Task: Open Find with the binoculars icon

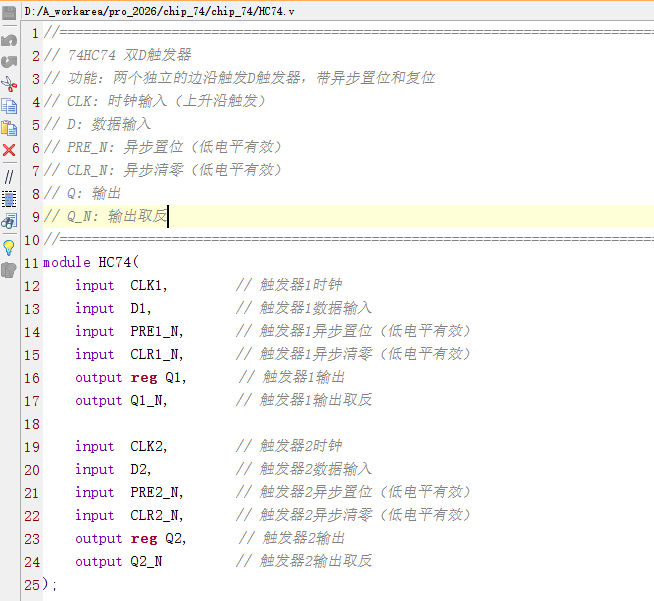Action: point(9,221)
